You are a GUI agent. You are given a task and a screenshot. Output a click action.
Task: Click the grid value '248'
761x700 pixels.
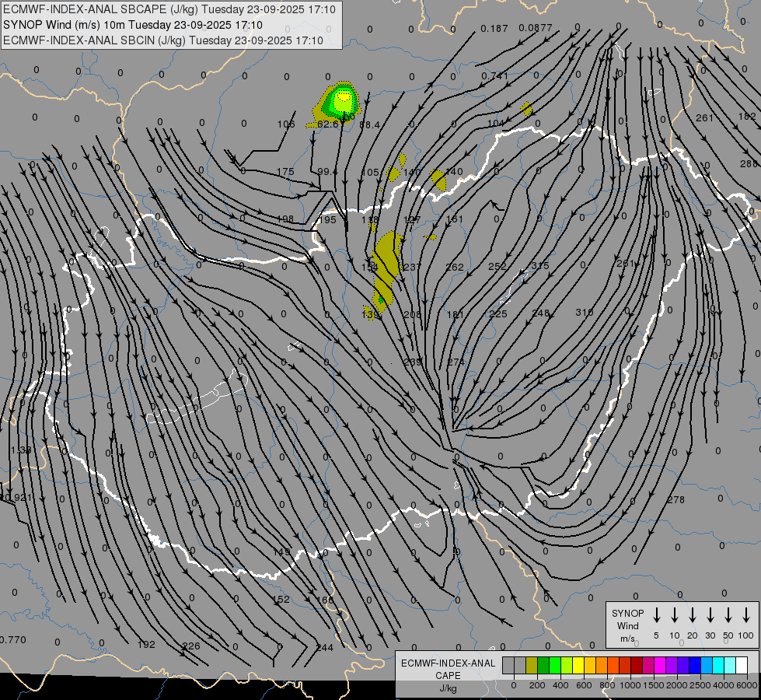[x=540, y=313]
